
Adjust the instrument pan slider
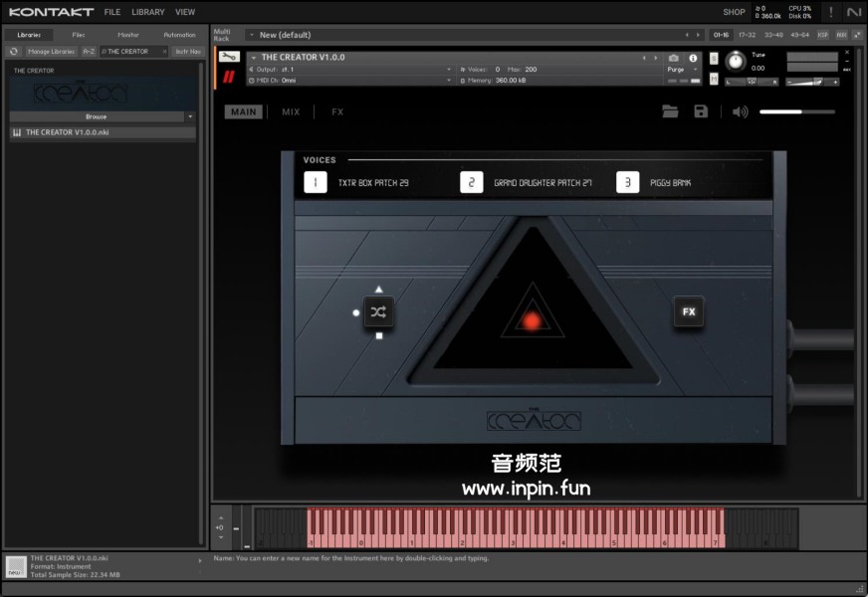coord(752,82)
